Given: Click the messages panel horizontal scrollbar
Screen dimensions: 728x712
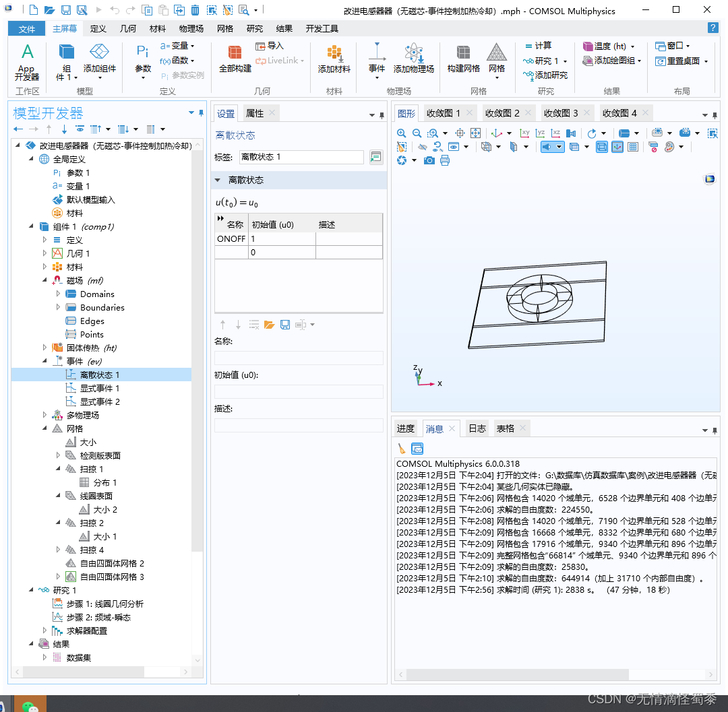Looking at the screenshot, I should click(x=517, y=674).
